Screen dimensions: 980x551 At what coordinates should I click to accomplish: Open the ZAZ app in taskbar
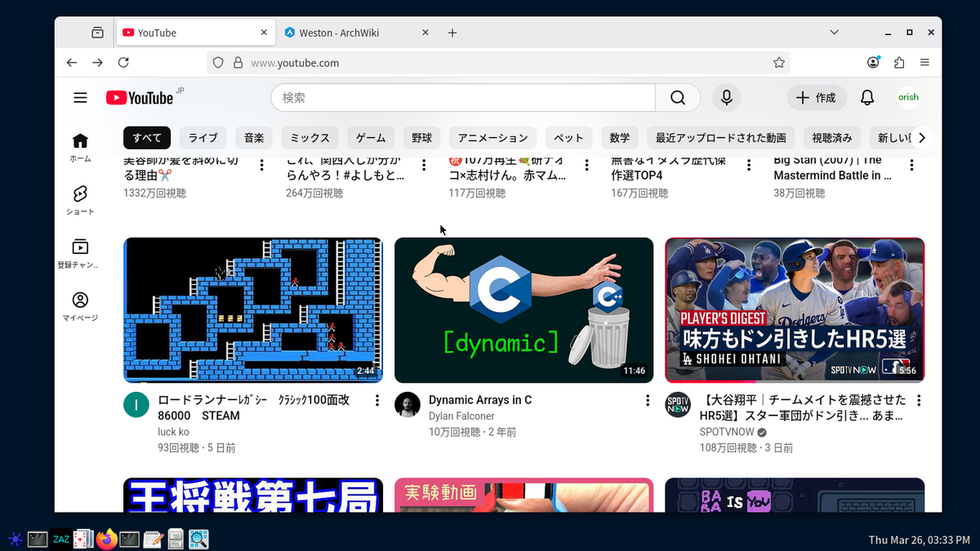pyautogui.click(x=60, y=539)
